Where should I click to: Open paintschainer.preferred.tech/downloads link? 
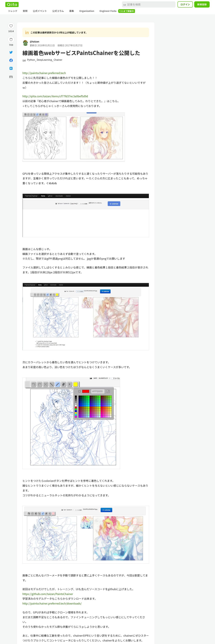[x=52, y=604]
